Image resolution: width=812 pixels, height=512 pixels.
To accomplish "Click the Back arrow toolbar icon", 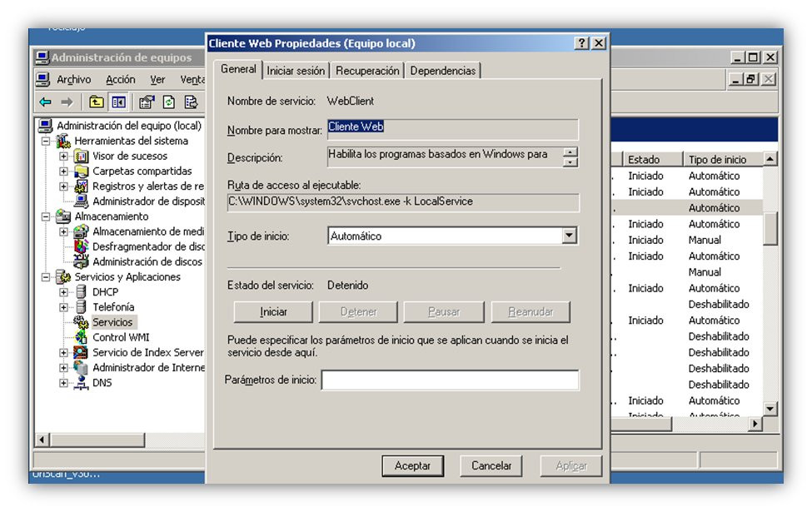I will pyautogui.click(x=46, y=102).
